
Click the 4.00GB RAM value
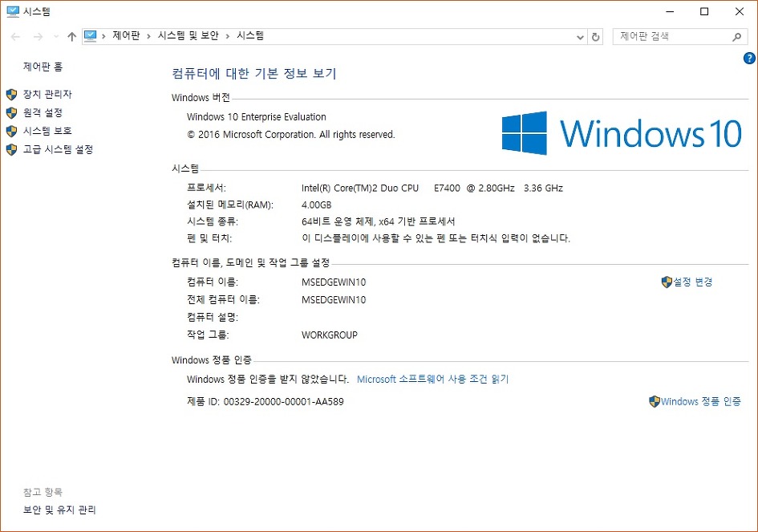tap(316, 205)
